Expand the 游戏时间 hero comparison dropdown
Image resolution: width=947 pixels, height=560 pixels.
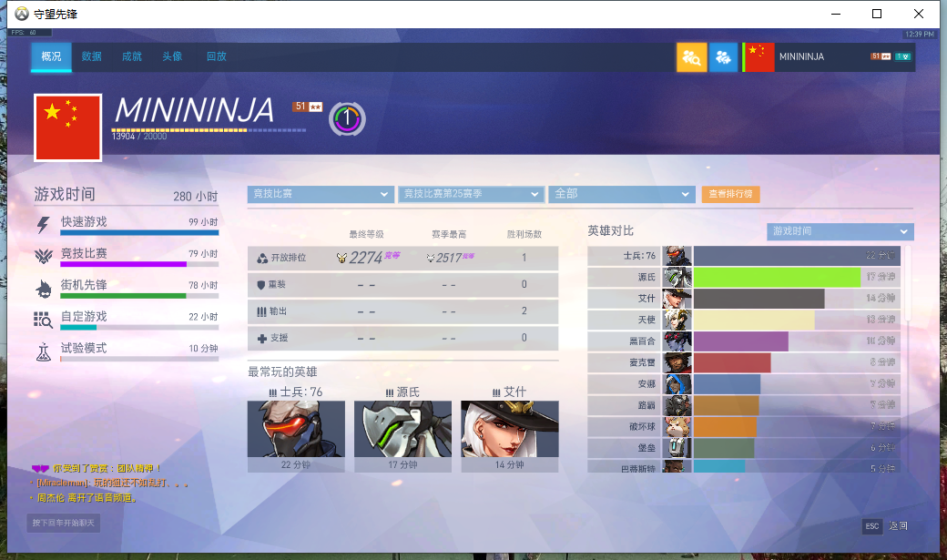coord(840,231)
